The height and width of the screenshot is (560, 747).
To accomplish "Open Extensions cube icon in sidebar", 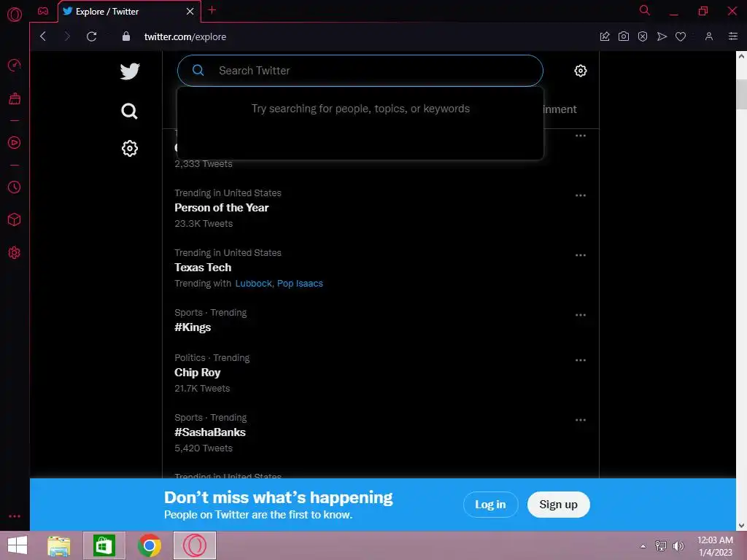I will point(15,219).
